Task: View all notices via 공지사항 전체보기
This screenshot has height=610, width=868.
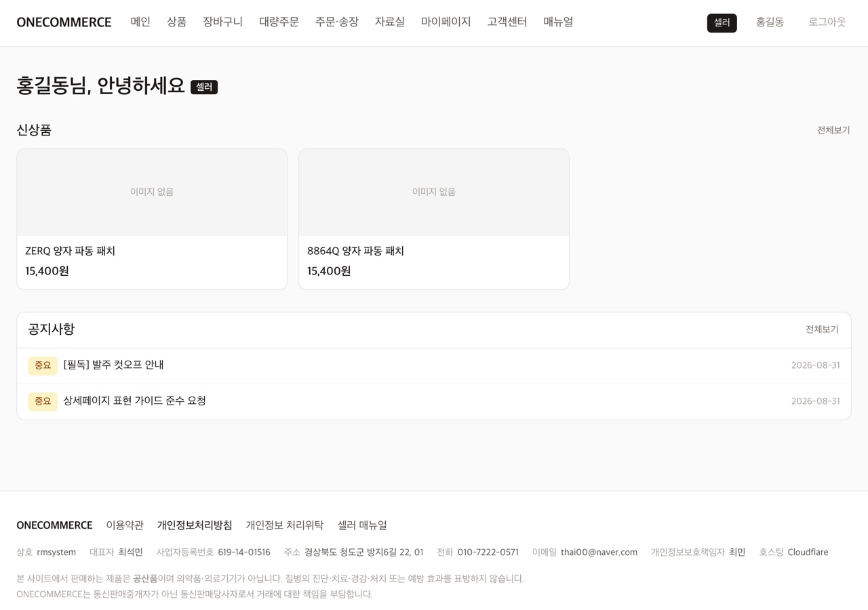Action: pyautogui.click(x=822, y=329)
